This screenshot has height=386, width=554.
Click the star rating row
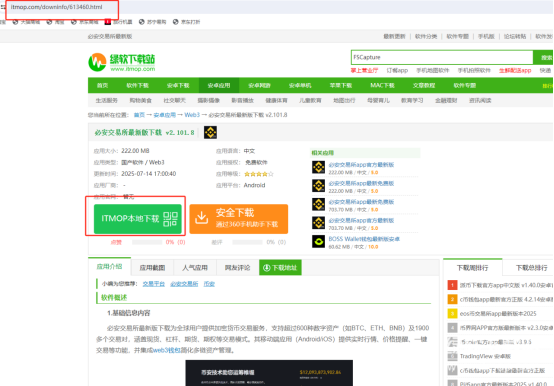click(259, 174)
